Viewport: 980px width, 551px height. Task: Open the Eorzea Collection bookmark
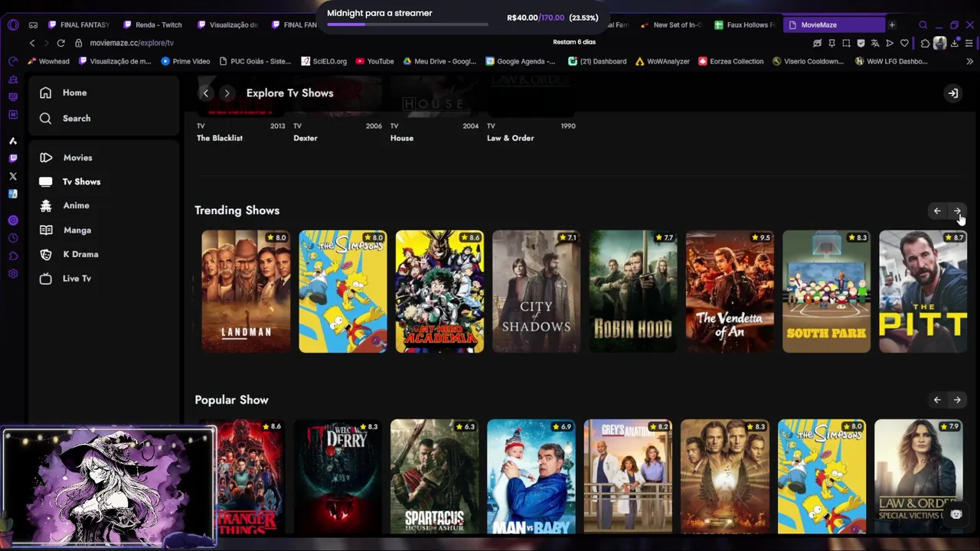(731, 61)
